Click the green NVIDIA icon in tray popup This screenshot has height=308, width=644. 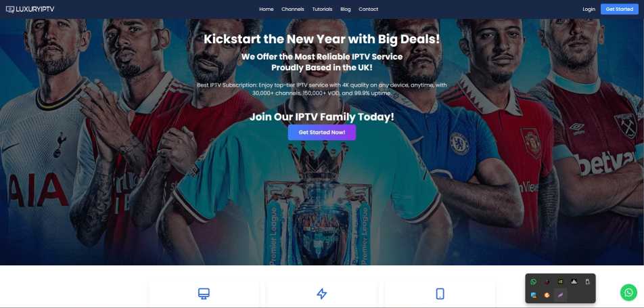560,282
